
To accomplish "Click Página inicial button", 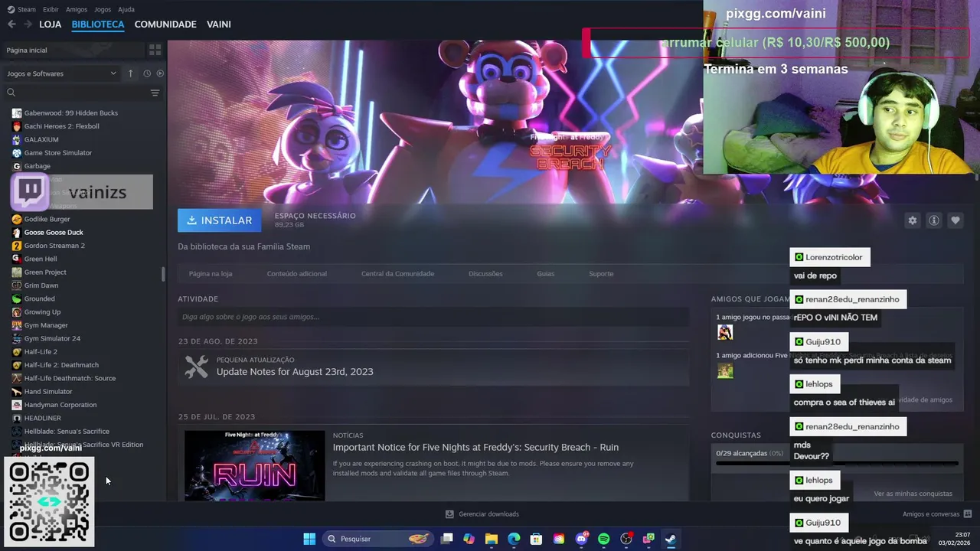I will pos(73,50).
